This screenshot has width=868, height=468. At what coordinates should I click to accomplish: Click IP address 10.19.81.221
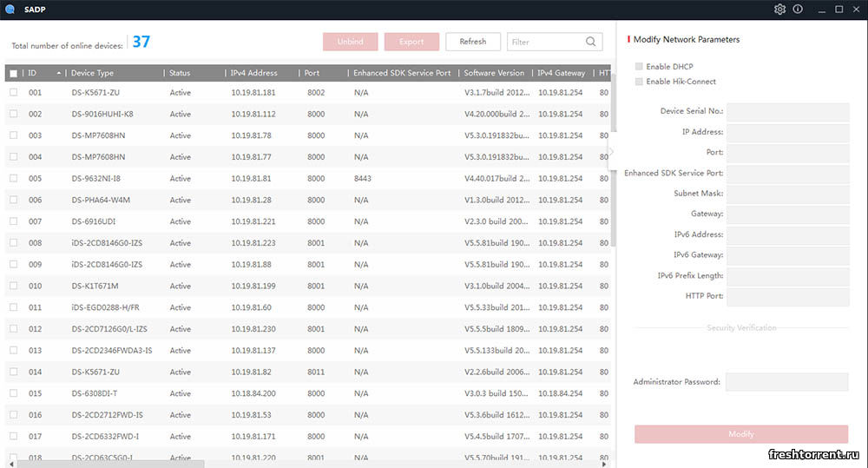tap(253, 221)
